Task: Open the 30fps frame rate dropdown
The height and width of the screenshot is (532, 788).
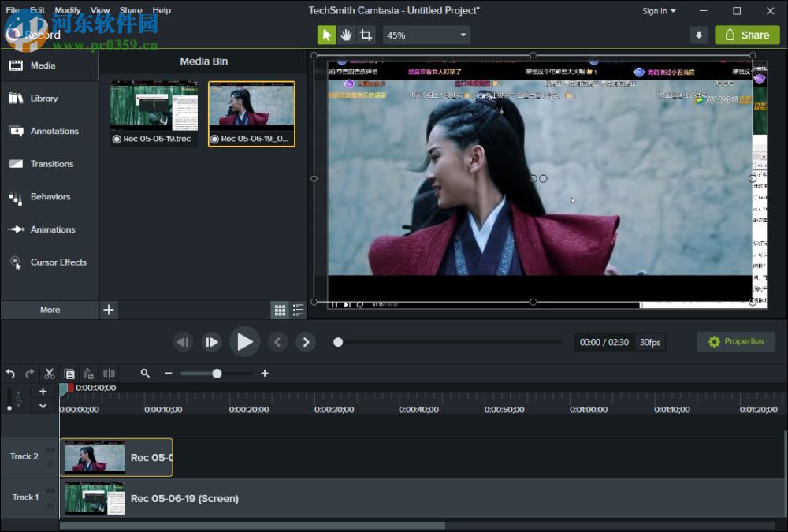Action: [x=650, y=341]
